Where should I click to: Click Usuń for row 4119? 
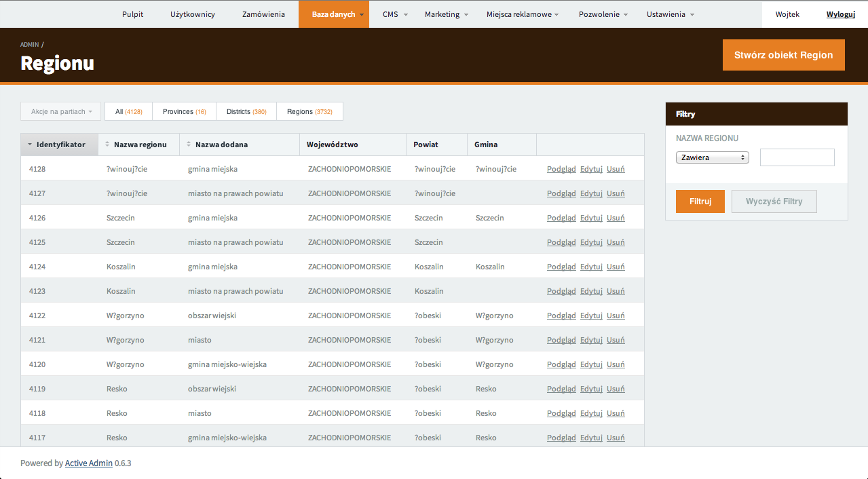[x=616, y=389]
